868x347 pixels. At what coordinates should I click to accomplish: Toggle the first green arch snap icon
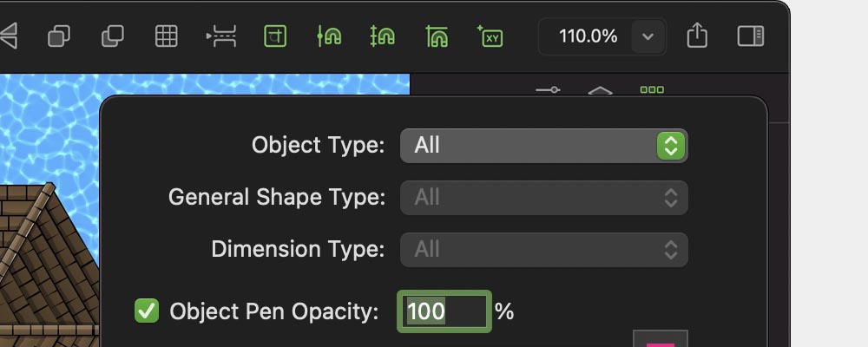pyautogui.click(x=329, y=36)
